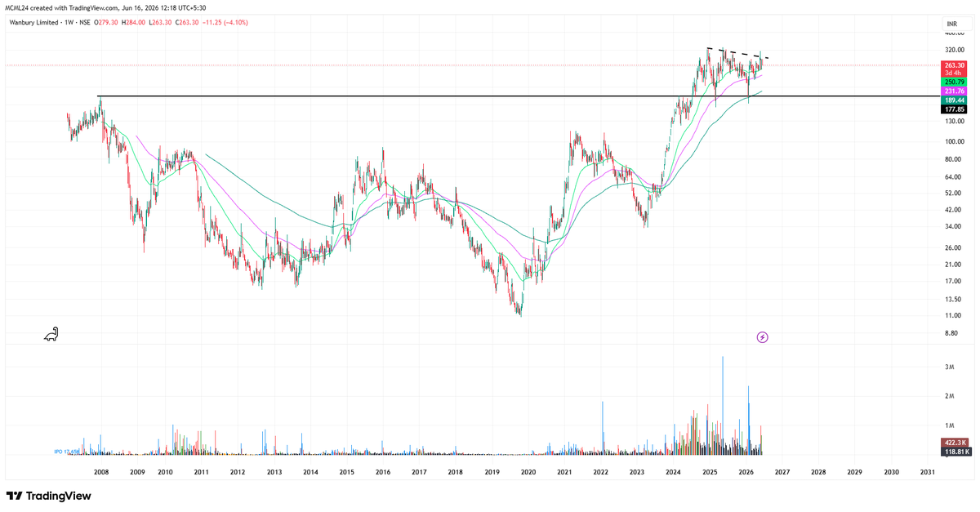Click the 2020 year label on time axis

(x=528, y=472)
